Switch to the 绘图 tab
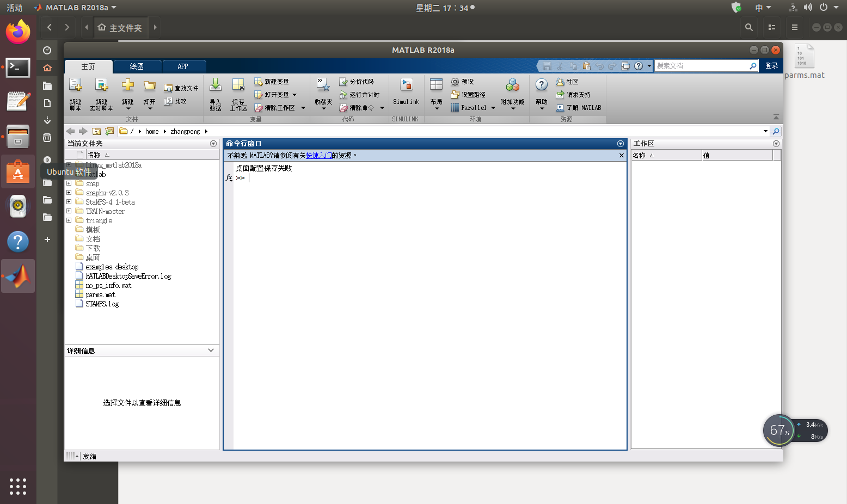This screenshot has height=504, width=847. click(x=137, y=66)
